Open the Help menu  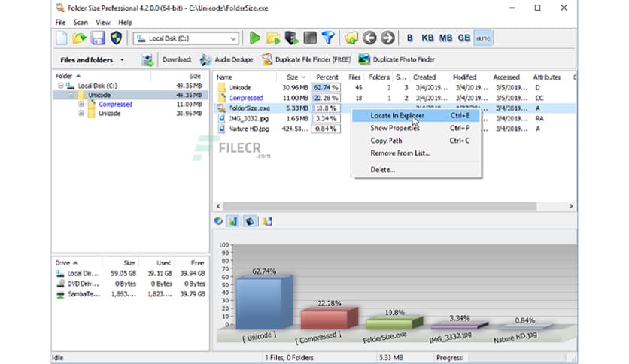(125, 23)
